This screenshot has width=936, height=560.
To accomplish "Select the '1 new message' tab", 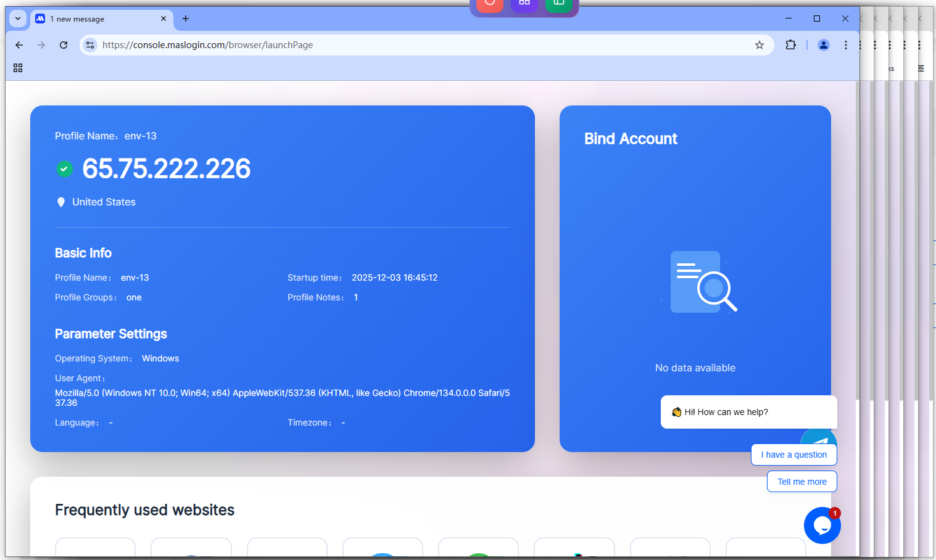I will pyautogui.click(x=93, y=19).
